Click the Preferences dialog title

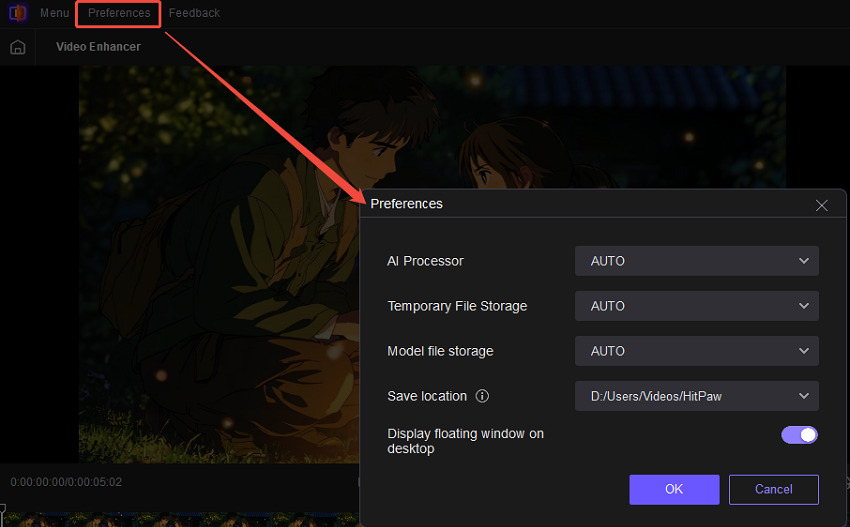click(x=407, y=204)
